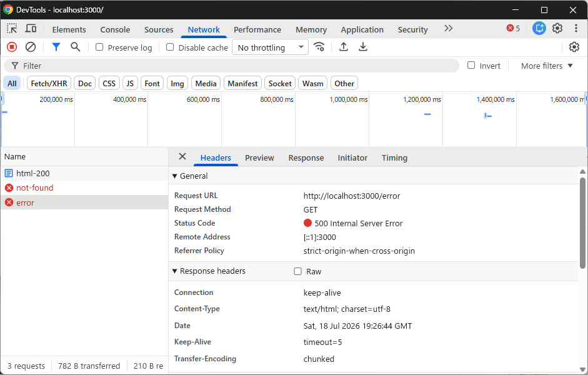Click the Chrome icon in the title bar
Image resolution: width=588 pixels, height=375 pixels.
tap(8, 10)
